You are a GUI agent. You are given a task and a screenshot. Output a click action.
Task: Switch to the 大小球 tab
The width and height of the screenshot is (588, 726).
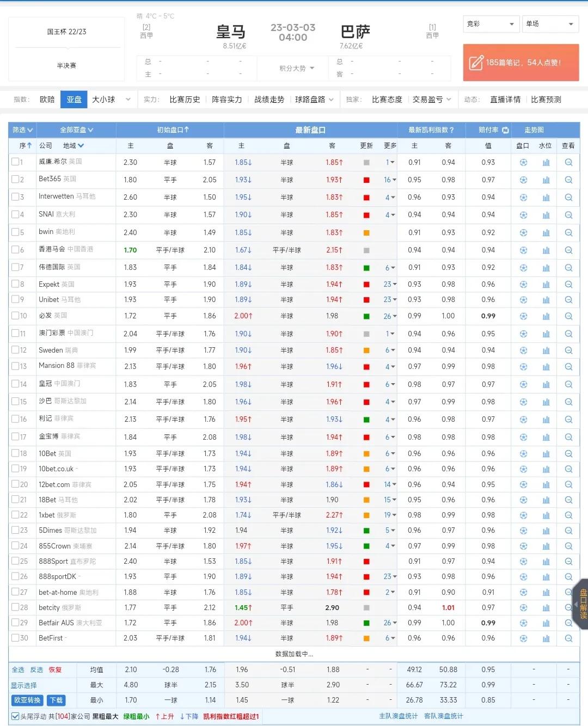pos(104,99)
